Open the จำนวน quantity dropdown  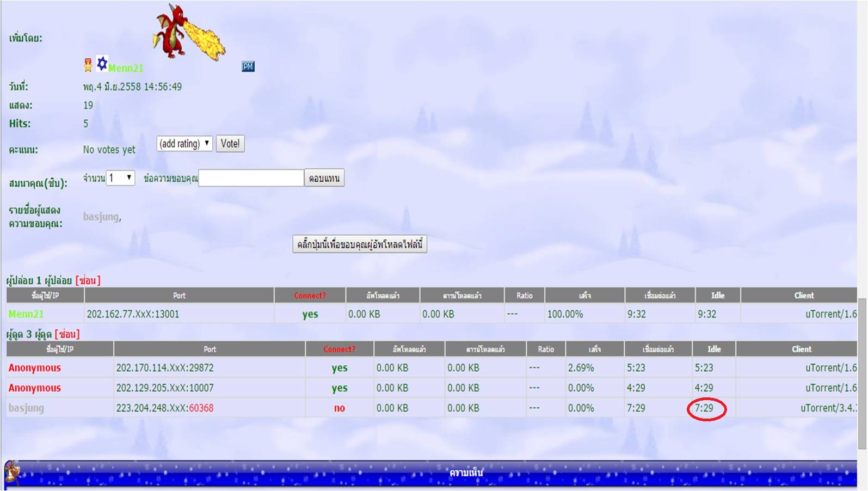120,177
